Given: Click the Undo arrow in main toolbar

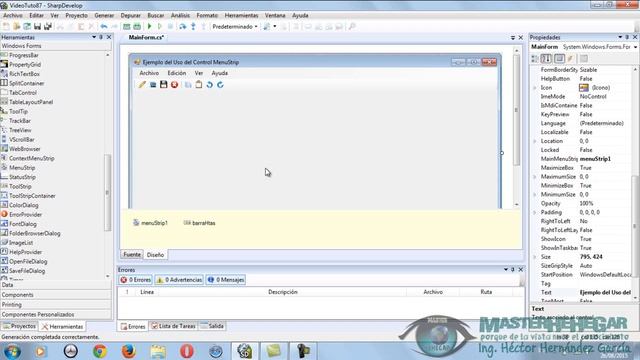Looking at the screenshot, I should (x=104, y=27).
